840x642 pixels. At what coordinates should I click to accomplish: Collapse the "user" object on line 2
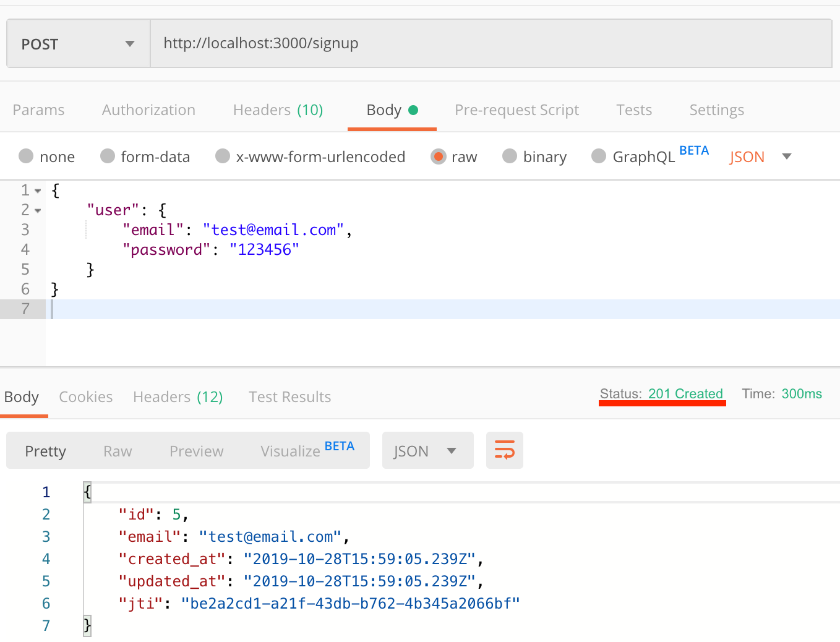click(38, 210)
